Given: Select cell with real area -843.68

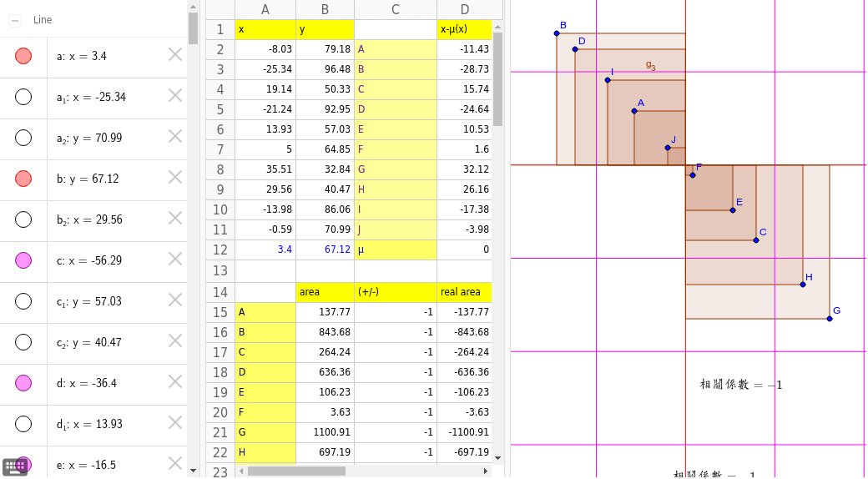Looking at the screenshot, I should [x=464, y=332].
